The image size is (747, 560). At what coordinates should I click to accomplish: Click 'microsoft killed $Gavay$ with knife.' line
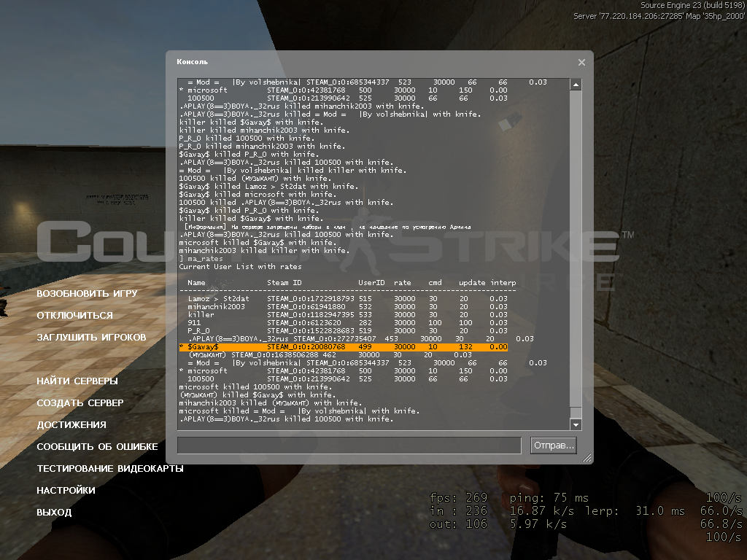258,242
